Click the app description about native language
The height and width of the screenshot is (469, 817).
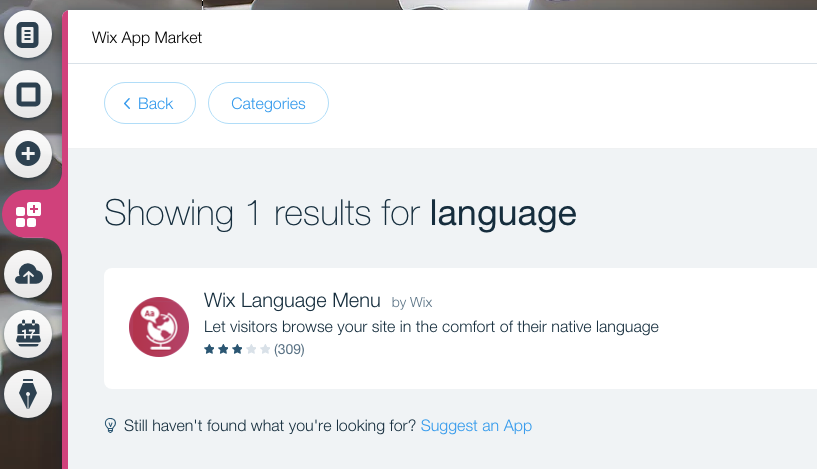click(x=431, y=326)
